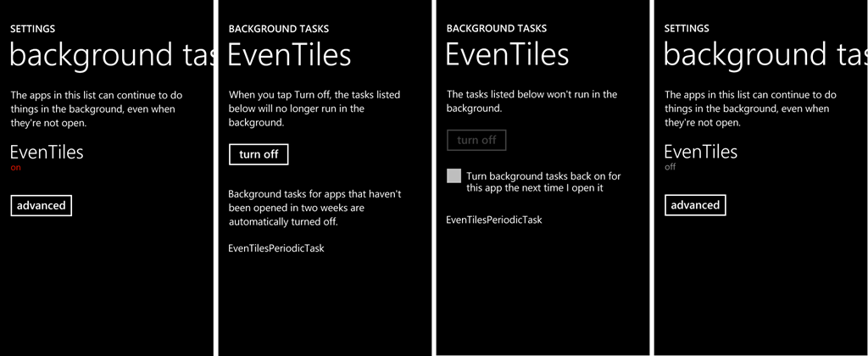The image size is (868, 356).
Task: Click the greyed-out turn off button
Action: click(476, 140)
